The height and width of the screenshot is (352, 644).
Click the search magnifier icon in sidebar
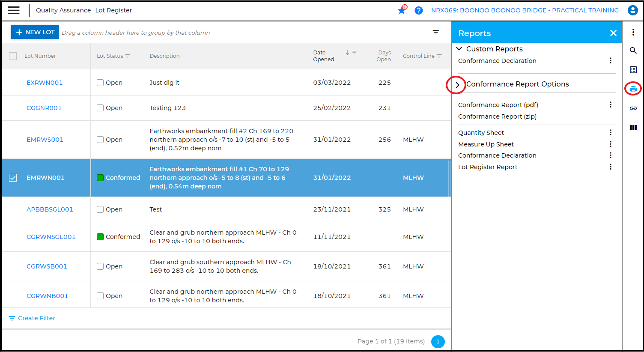pos(633,51)
